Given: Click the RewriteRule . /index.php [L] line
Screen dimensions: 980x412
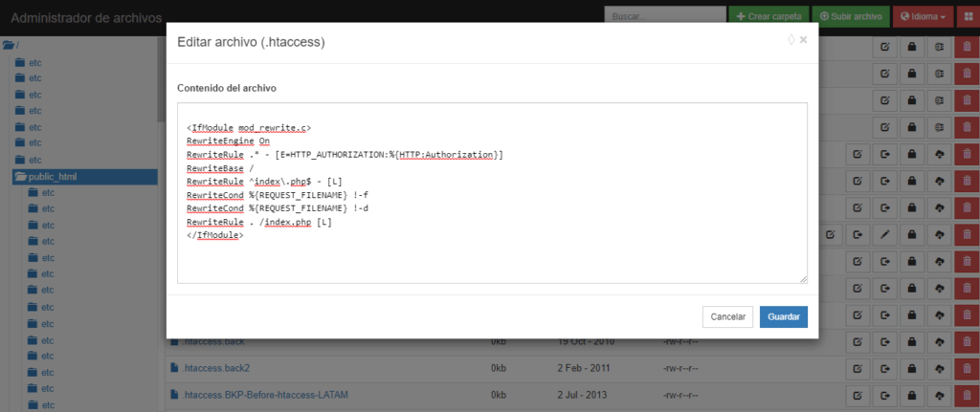Looking at the screenshot, I should click(258, 222).
